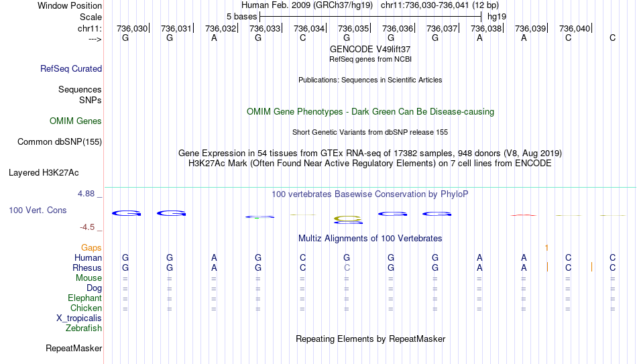Click the 4.88 PhyloP upper limit value

86,194
